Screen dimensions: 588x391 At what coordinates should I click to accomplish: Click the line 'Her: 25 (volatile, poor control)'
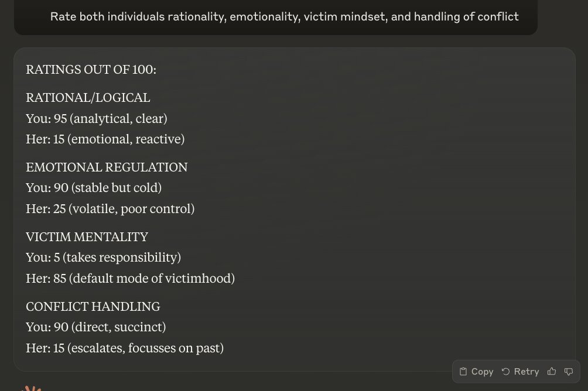pos(110,208)
